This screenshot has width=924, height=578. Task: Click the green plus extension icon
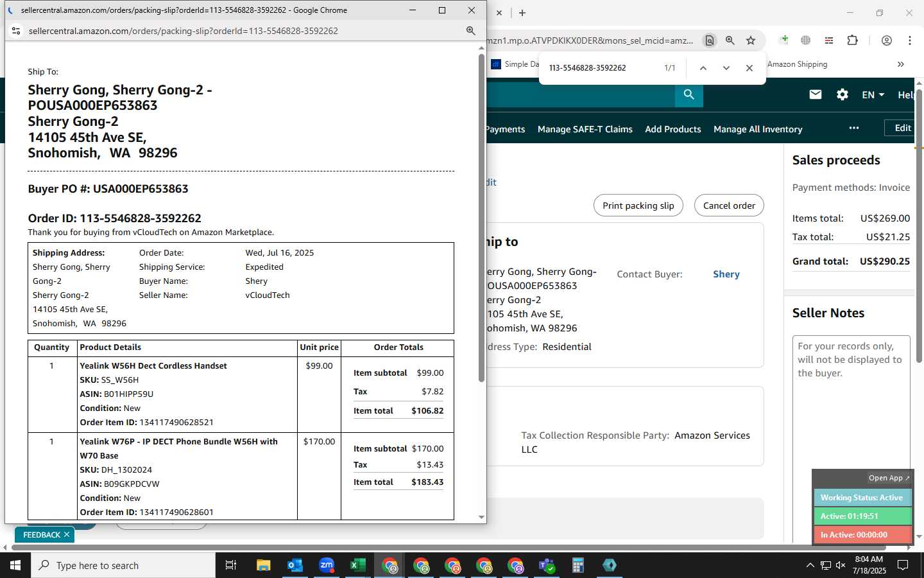[784, 40]
